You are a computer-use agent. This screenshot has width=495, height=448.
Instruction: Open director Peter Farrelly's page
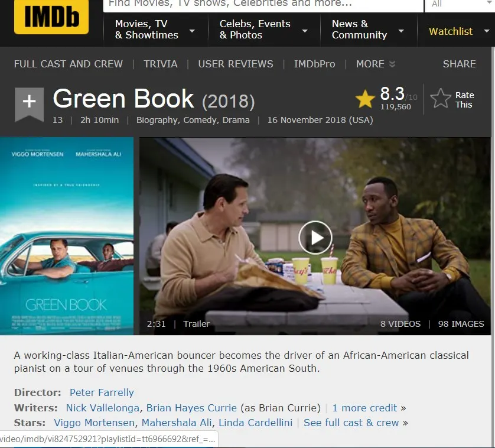(x=102, y=392)
